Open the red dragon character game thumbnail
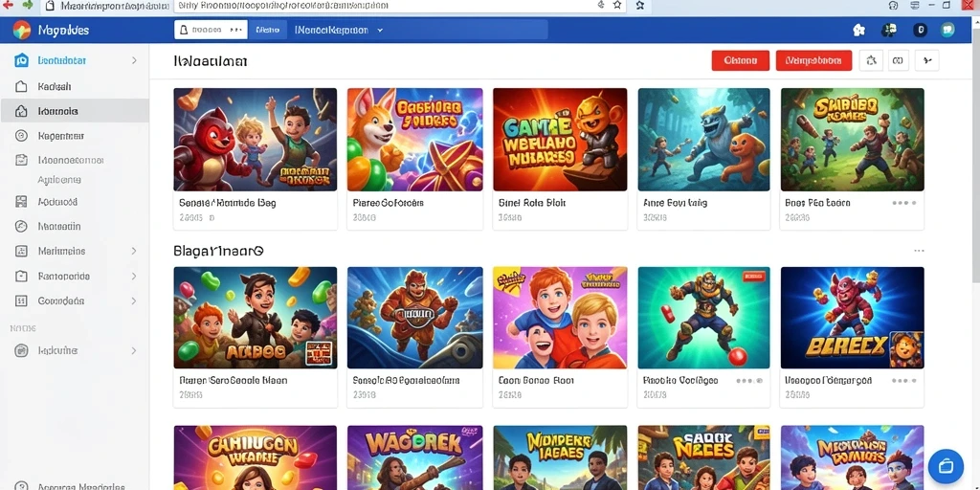This screenshot has height=490, width=980. (255, 140)
